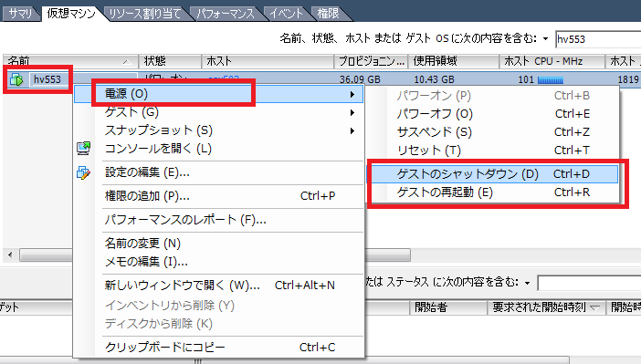
Task: Sort by the 使用領域 column header
Action: [454, 61]
